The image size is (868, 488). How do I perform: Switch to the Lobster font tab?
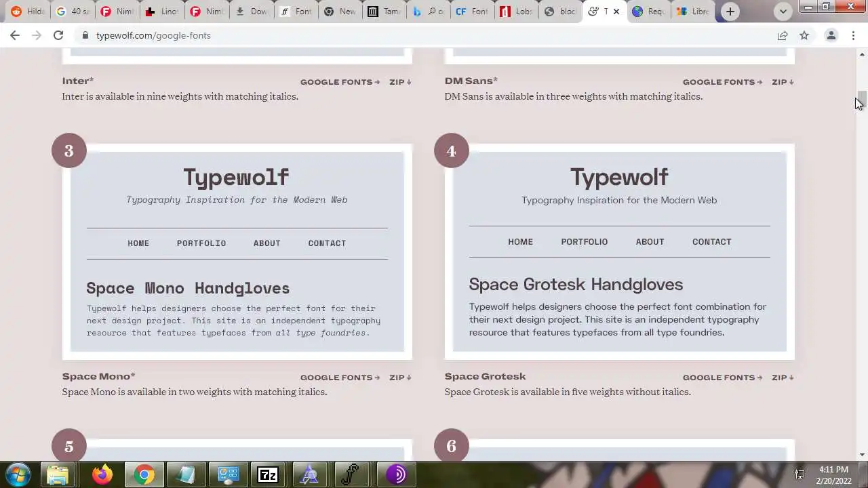(x=515, y=12)
